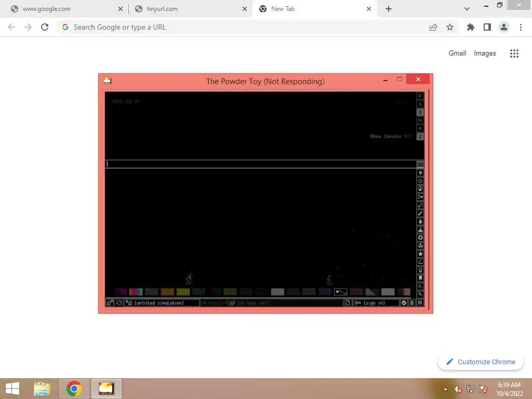The height and width of the screenshot is (399, 532).
Task: Open the Game of Life dots section
Action: pyautogui.click(x=420, y=262)
